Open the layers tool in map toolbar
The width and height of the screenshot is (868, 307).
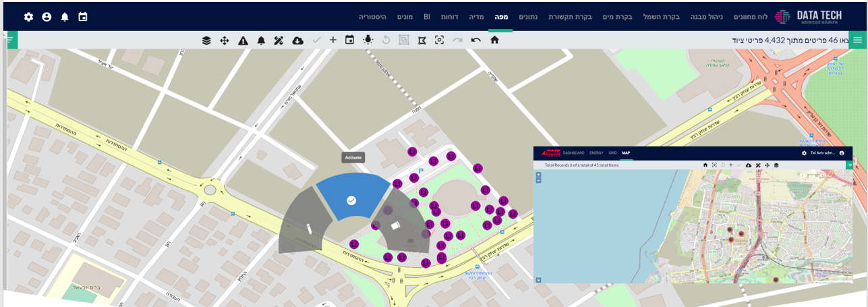pos(206,40)
